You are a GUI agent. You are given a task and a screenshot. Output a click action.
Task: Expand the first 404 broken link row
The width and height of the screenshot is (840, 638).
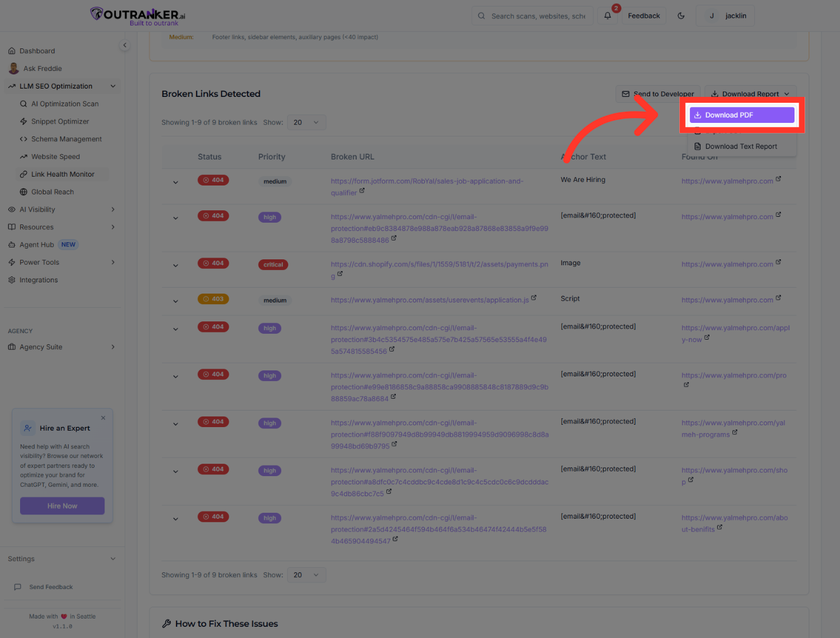tap(175, 183)
